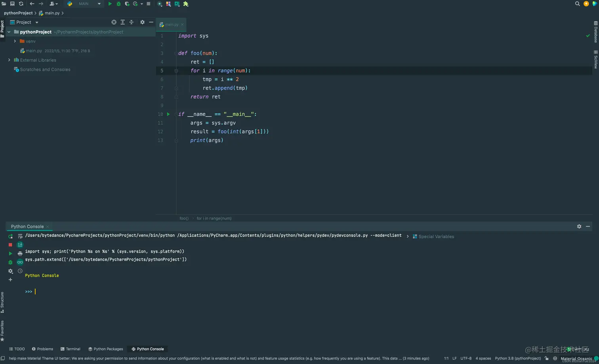599x364 pixels.
Task: Open the Terminal tool window
Action: coord(71,349)
